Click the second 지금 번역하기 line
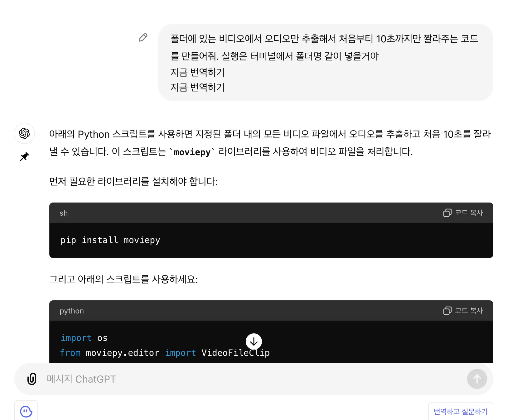The width and height of the screenshot is (527, 420). (x=197, y=87)
